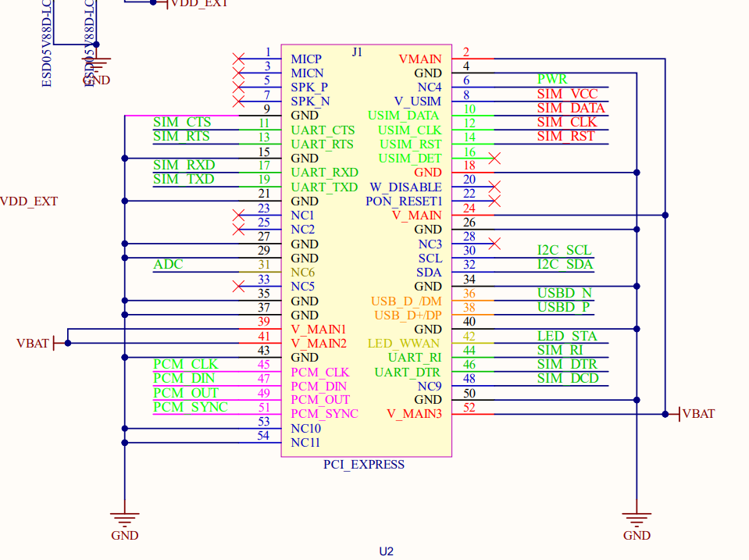The image size is (749, 560).
Task: Select the no-connect marker on USIM_DET pin 16
Action: point(494,159)
